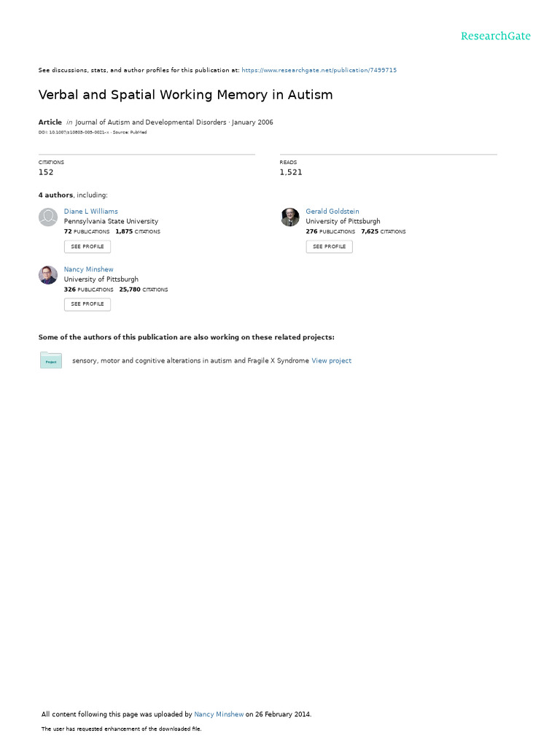Click Diane L Williams' placeholder avatar icon
The width and height of the screenshot is (560, 747).
(x=48, y=217)
